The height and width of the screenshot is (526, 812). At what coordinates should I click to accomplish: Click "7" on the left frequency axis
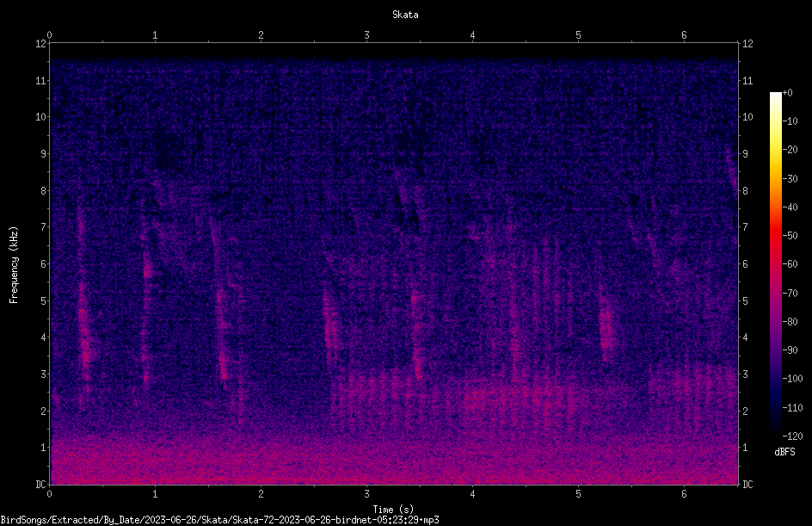pyautogui.click(x=43, y=227)
